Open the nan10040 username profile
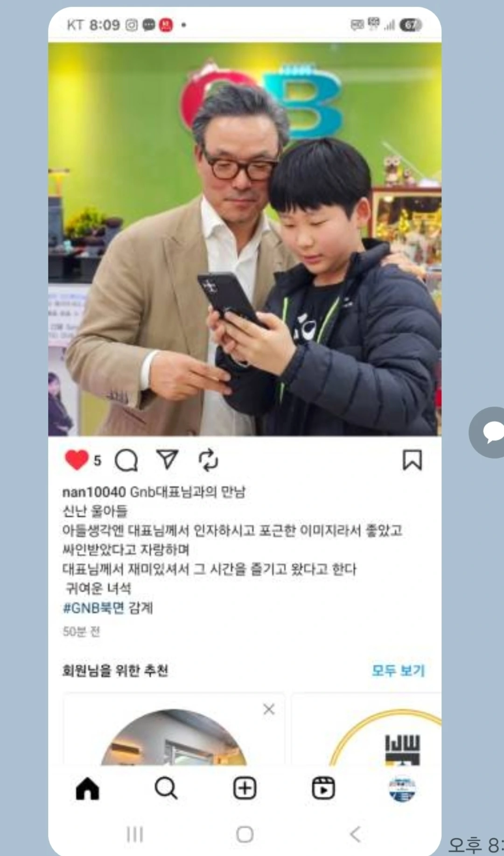The width and height of the screenshot is (504, 856). 94,492
